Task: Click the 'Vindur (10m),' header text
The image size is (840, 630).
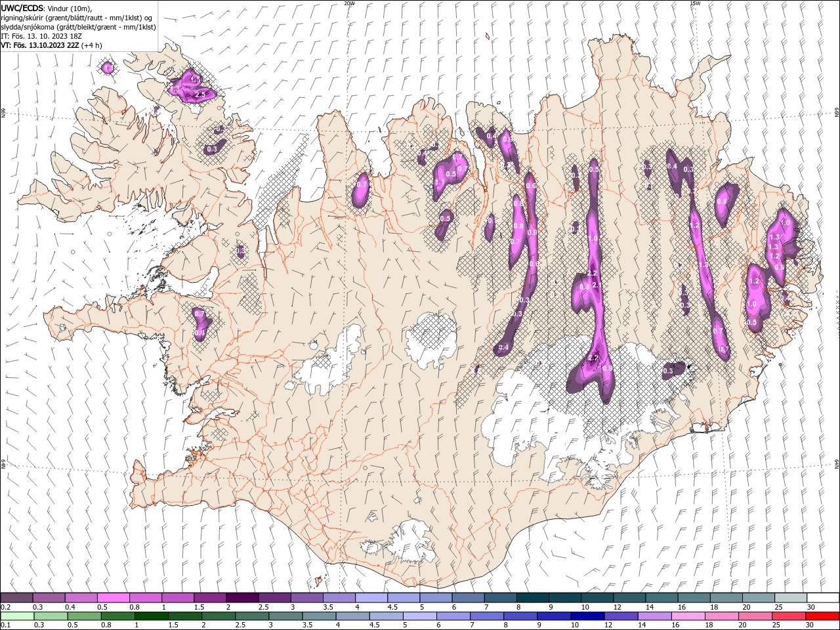Action: point(71,8)
